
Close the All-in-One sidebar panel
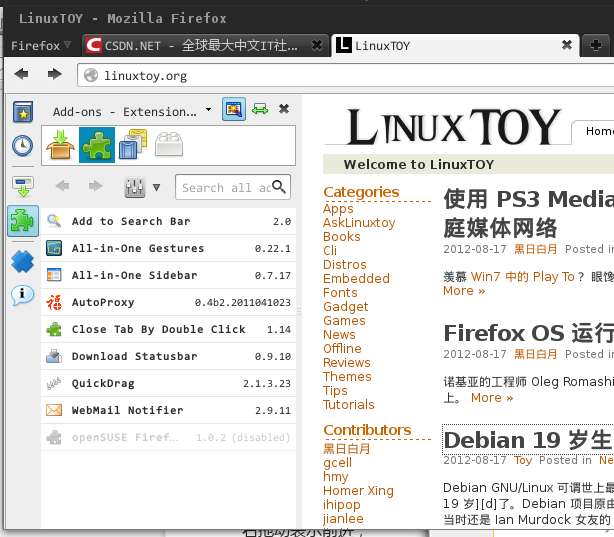coord(284,109)
